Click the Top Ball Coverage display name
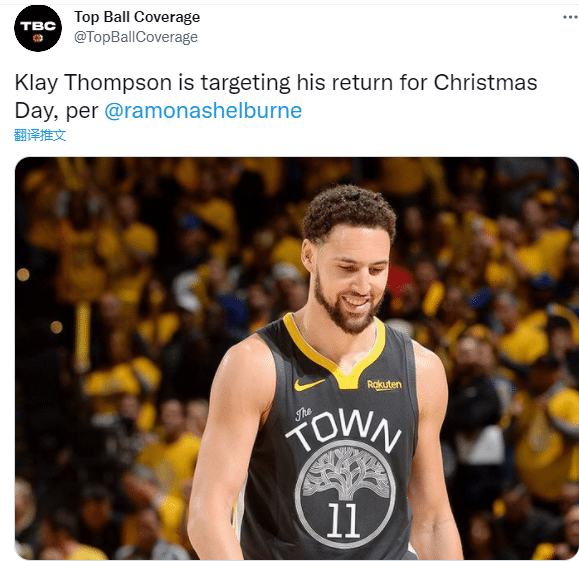579x561 pixels. coord(137,17)
